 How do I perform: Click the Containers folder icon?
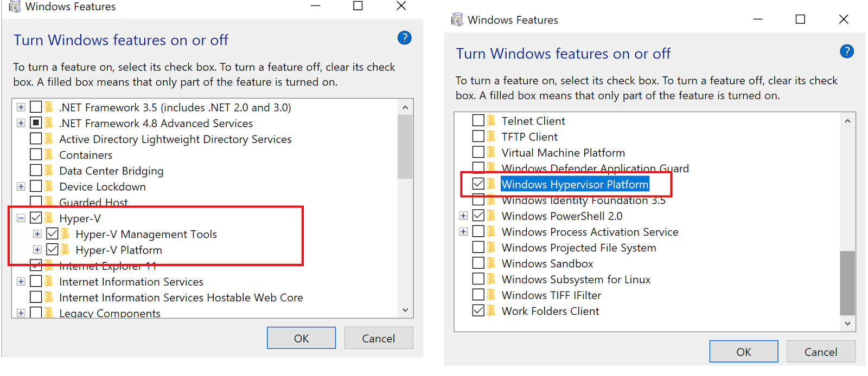[49, 154]
